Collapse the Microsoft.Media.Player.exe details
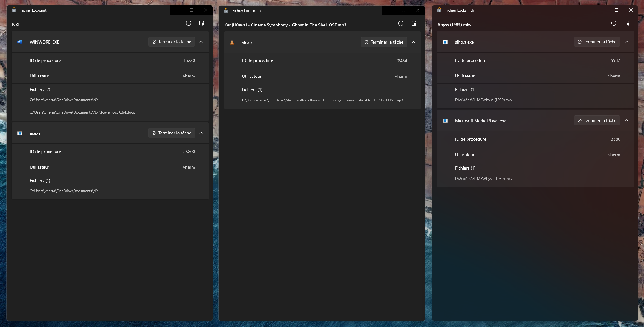 point(627,120)
